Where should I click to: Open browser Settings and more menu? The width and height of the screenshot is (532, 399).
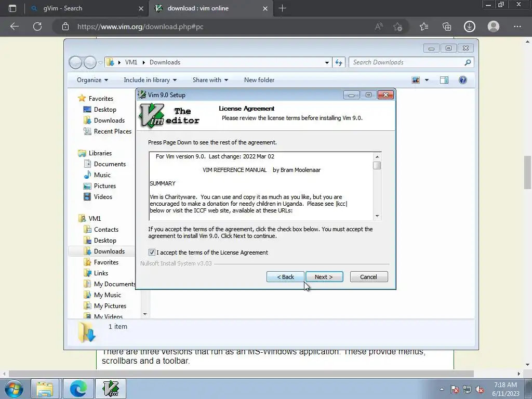(x=517, y=26)
